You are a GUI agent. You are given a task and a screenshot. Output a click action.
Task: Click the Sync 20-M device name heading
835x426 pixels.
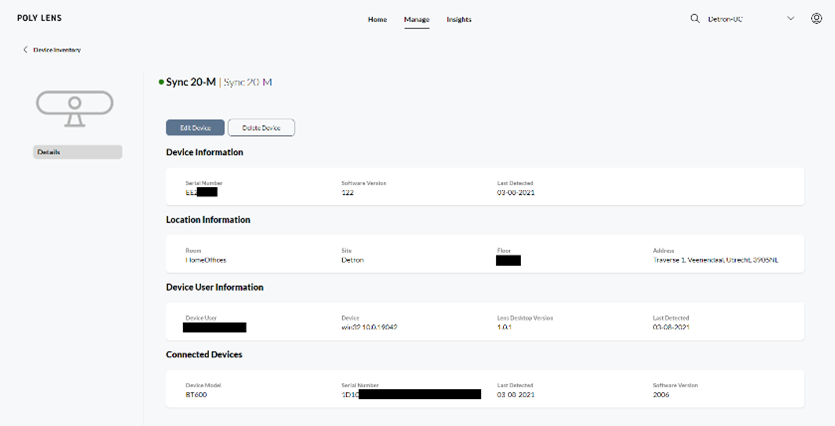point(191,82)
